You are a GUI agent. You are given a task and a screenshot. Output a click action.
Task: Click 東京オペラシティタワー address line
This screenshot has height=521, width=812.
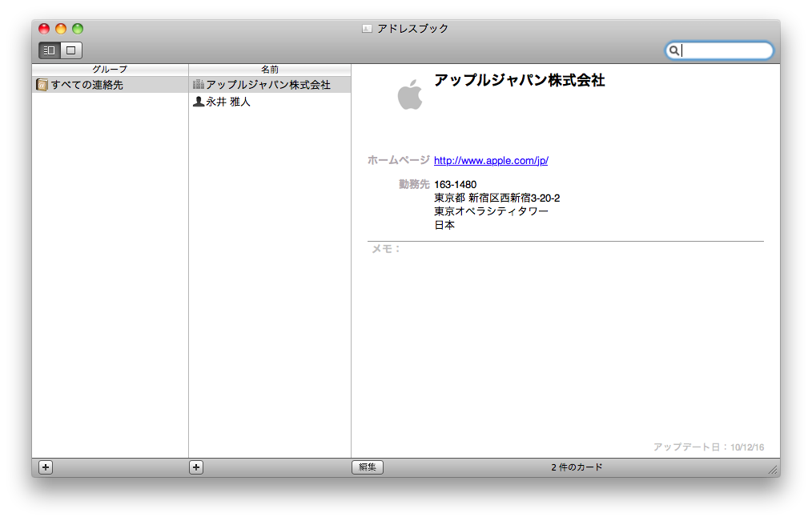pyautogui.click(x=491, y=211)
